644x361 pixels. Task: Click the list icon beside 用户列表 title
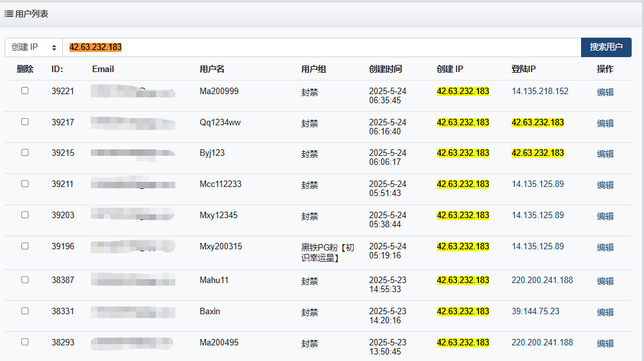coord(9,14)
